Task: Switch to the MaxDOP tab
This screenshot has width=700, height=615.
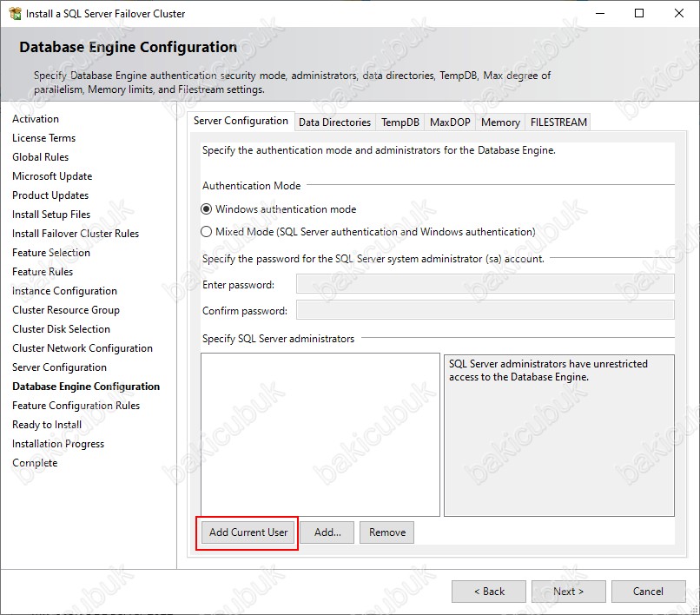Action: 450,122
